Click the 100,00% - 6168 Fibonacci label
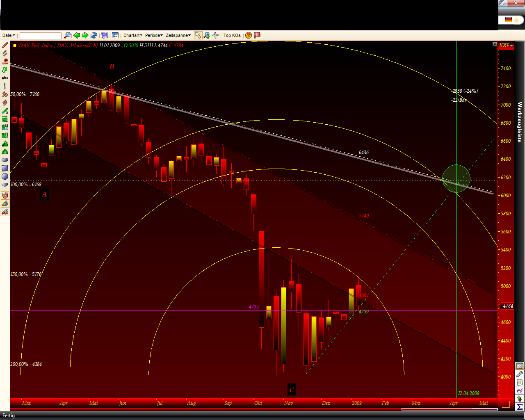 [26, 185]
